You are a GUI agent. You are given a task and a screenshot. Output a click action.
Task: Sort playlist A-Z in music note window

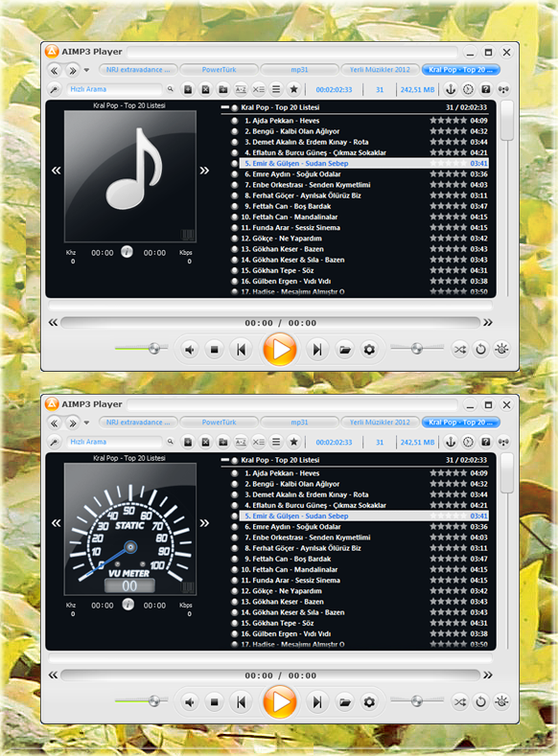tap(241, 89)
